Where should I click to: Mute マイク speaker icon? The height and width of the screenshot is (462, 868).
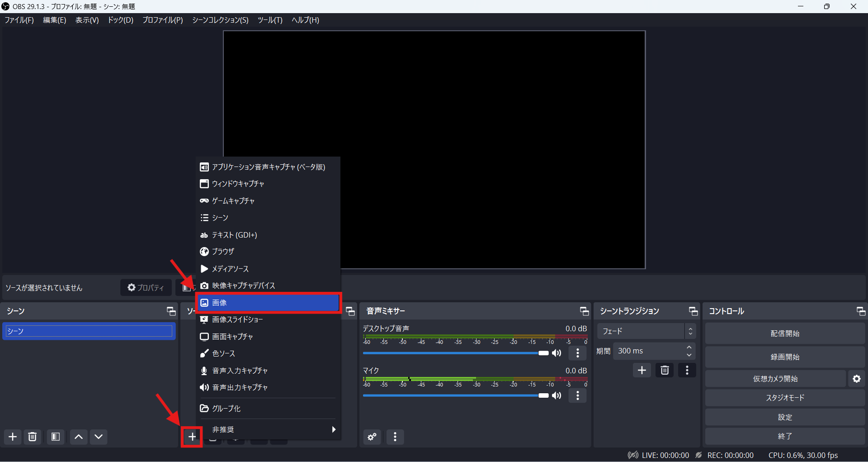click(557, 395)
